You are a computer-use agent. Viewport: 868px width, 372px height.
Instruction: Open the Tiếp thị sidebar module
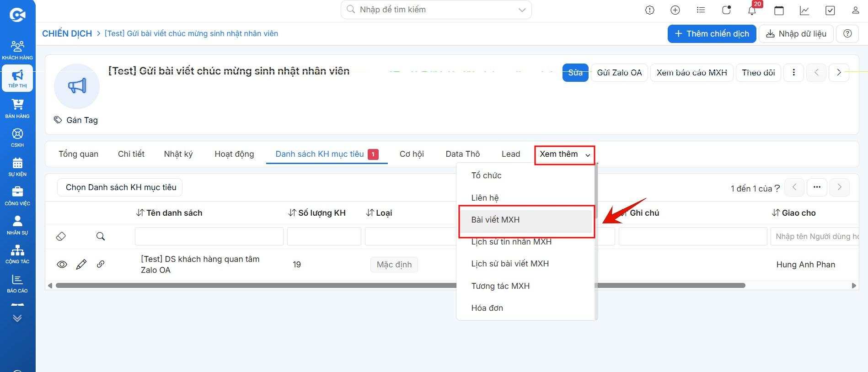pyautogui.click(x=17, y=79)
